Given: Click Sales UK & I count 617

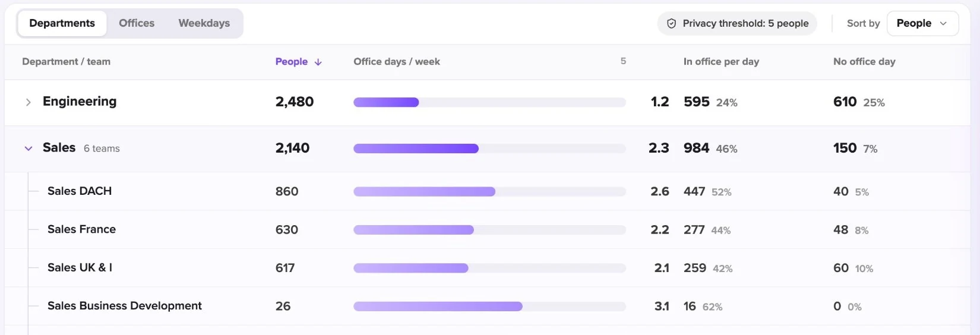Looking at the screenshot, I should pyautogui.click(x=285, y=268).
